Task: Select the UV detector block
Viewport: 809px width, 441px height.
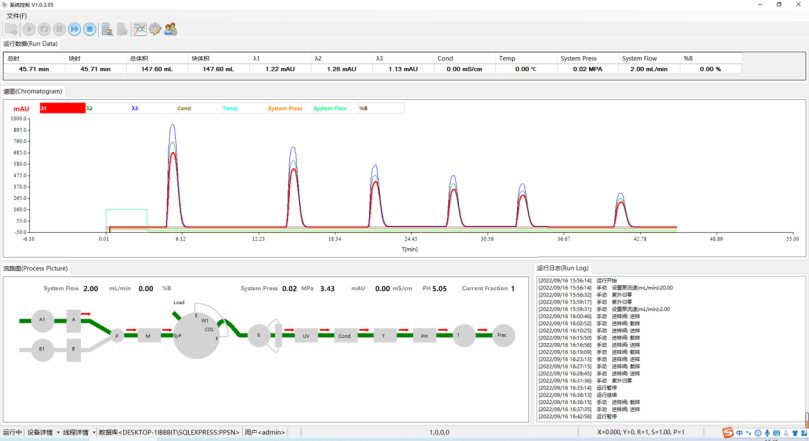Action: [306, 336]
